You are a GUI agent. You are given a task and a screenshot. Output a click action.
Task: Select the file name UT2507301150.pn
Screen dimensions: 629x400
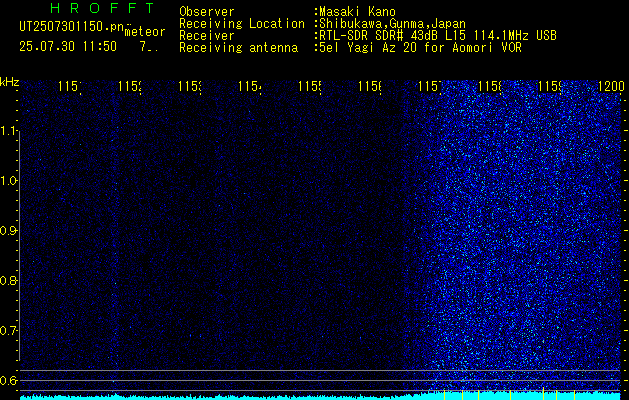(x=71, y=27)
